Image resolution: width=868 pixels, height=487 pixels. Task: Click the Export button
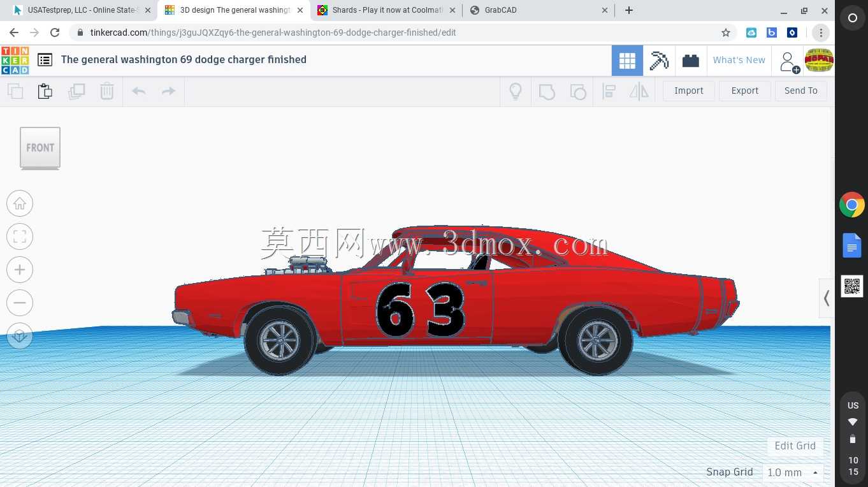click(x=744, y=91)
